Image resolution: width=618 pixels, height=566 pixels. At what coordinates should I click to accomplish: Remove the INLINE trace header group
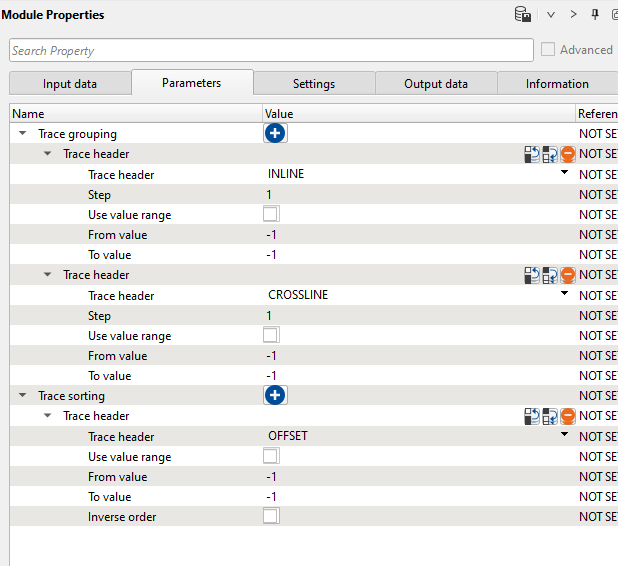click(x=567, y=154)
